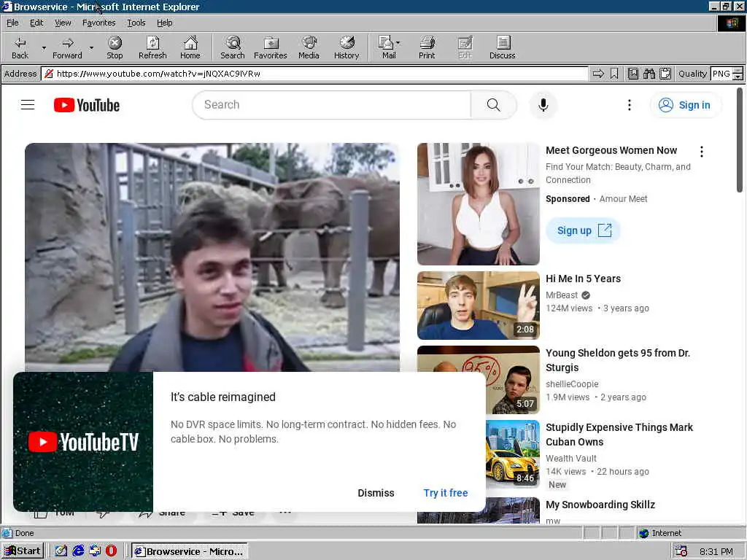Click Young Sheldon gets 95 video title
The image size is (747, 560).
(x=617, y=360)
